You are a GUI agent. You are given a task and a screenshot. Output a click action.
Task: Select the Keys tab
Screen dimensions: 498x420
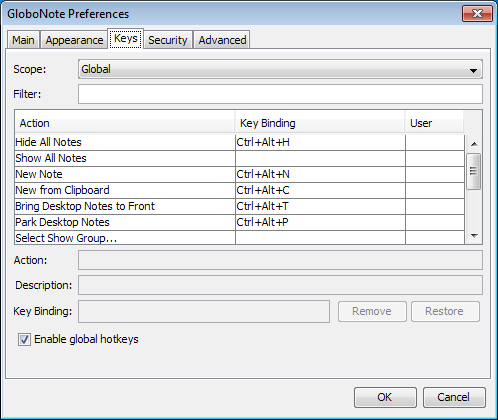click(x=126, y=39)
